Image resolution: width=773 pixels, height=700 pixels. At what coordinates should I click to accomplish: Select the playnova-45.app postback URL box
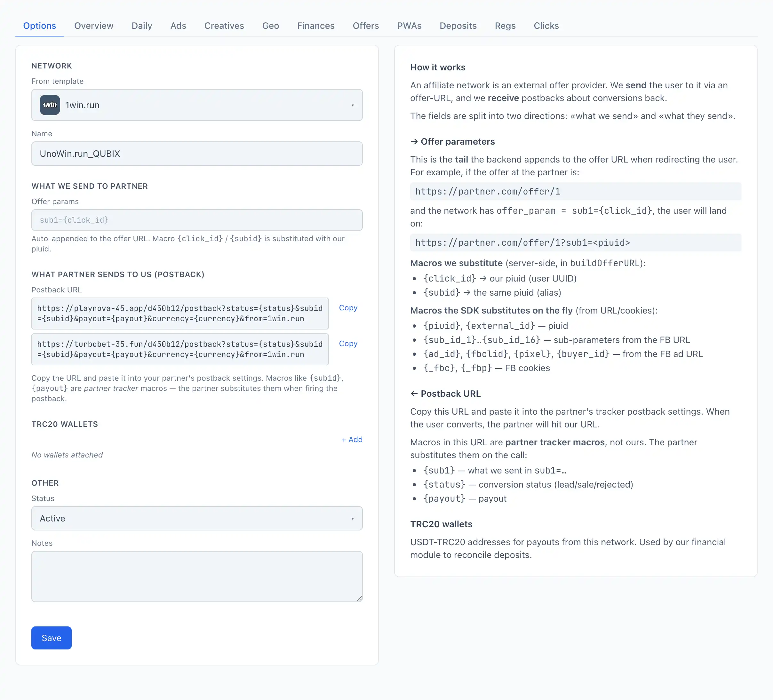click(x=180, y=314)
